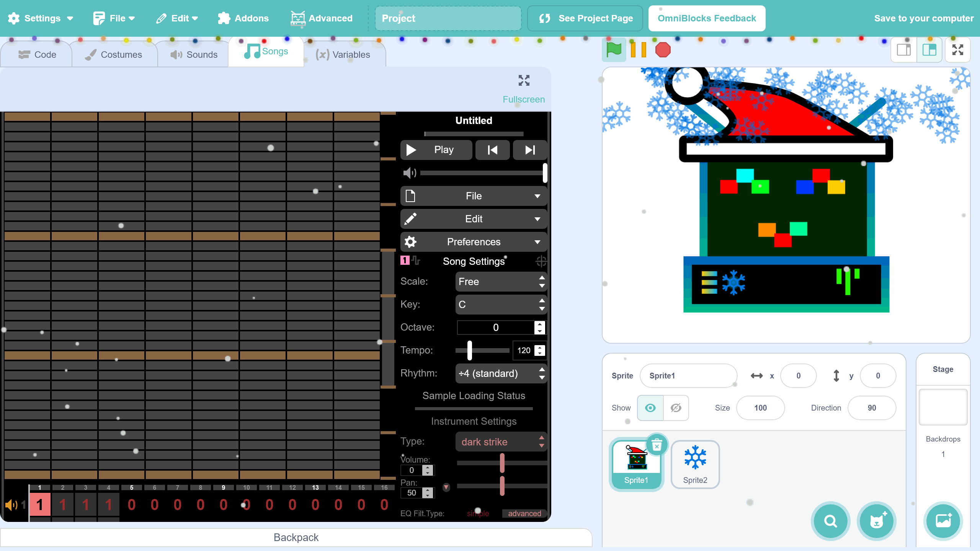This screenshot has width=980, height=551.
Task: Jump to previous bar in song
Action: (492, 150)
